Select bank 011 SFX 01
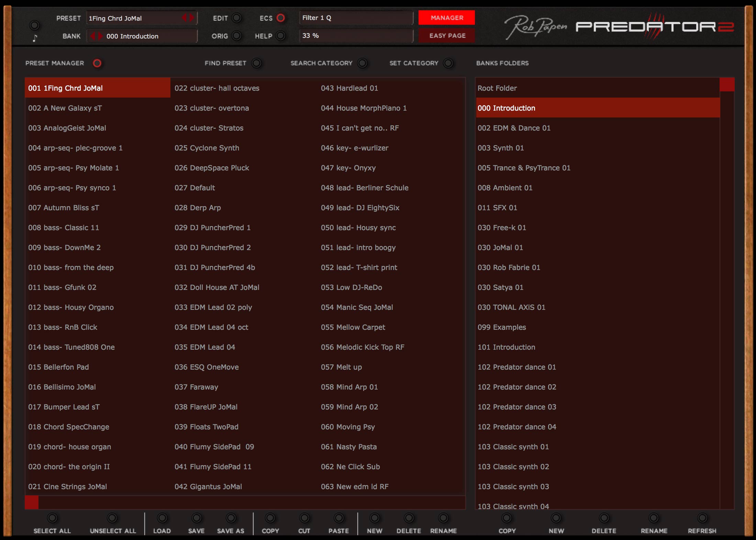The height and width of the screenshot is (540, 756). point(598,207)
